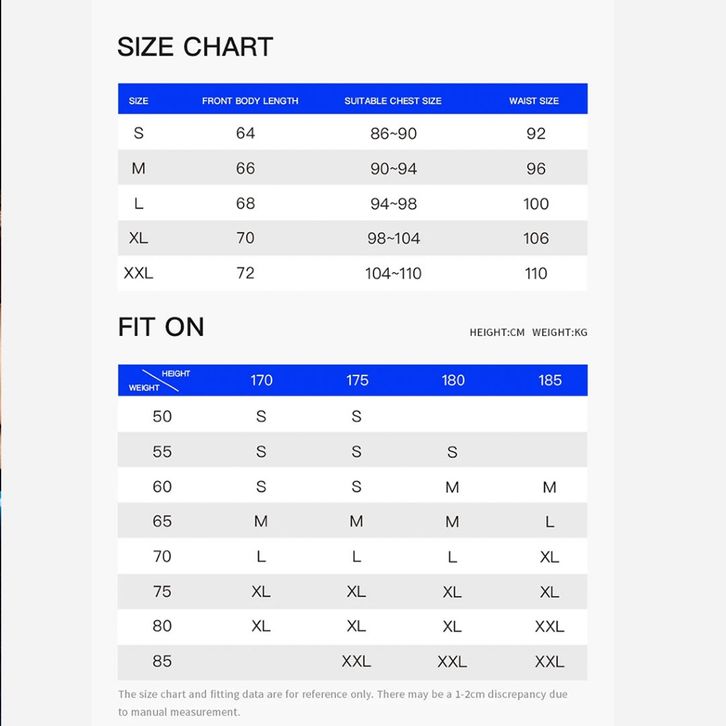Image resolution: width=726 pixels, height=726 pixels.
Task: Click front body length value 64
Action: 246,134
